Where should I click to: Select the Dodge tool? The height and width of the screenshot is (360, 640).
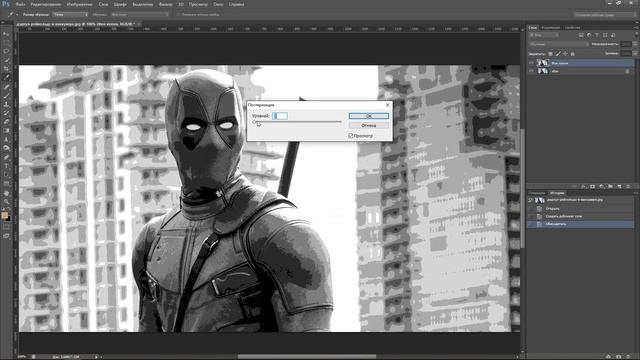pos(6,148)
